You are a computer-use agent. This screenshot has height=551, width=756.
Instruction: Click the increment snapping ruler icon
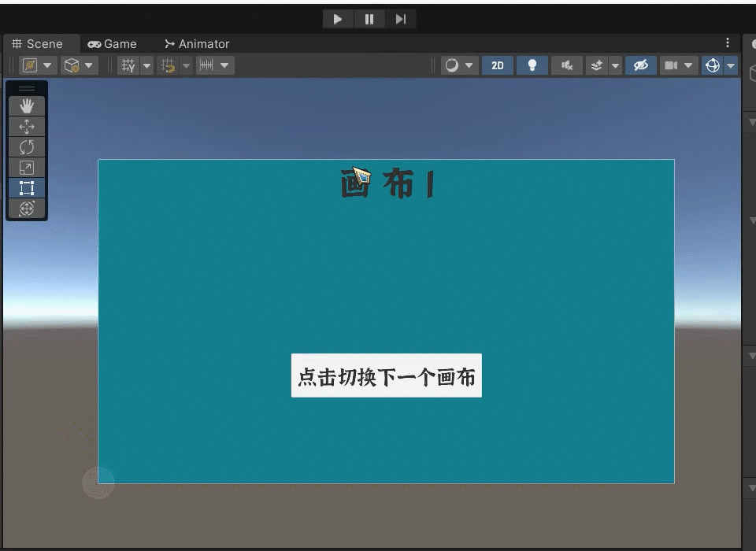pyautogui.click(x=207, y=65)
